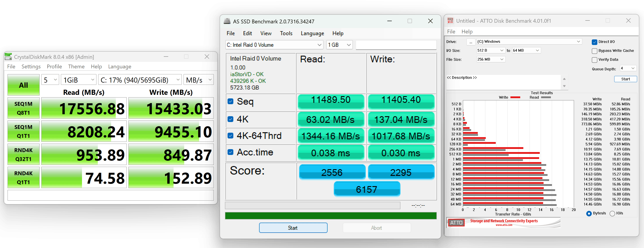
Task: Close the AS SSD Benchmark window
Action: click(430, 21)
